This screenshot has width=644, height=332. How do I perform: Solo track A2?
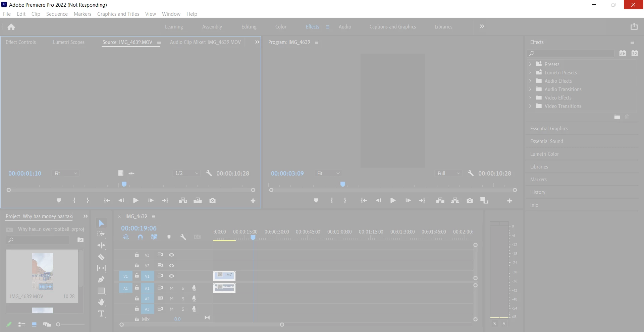pos(183,298)
